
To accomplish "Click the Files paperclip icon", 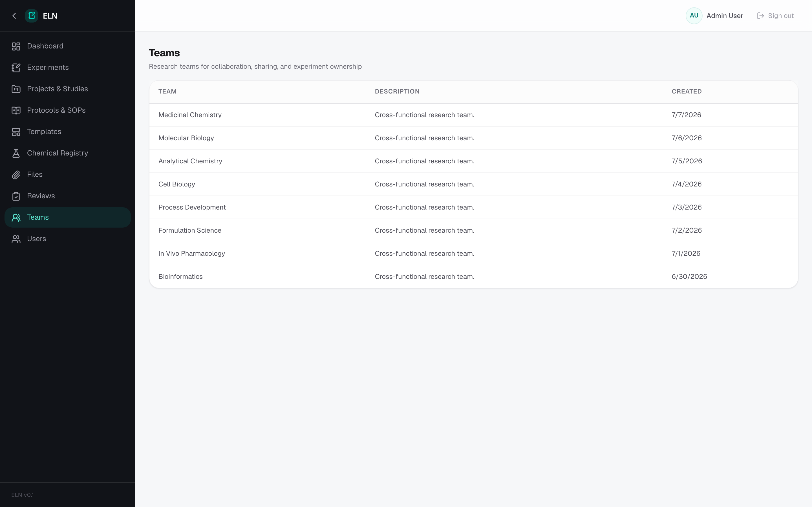I will pyautogui.click(x=16, y=175).
